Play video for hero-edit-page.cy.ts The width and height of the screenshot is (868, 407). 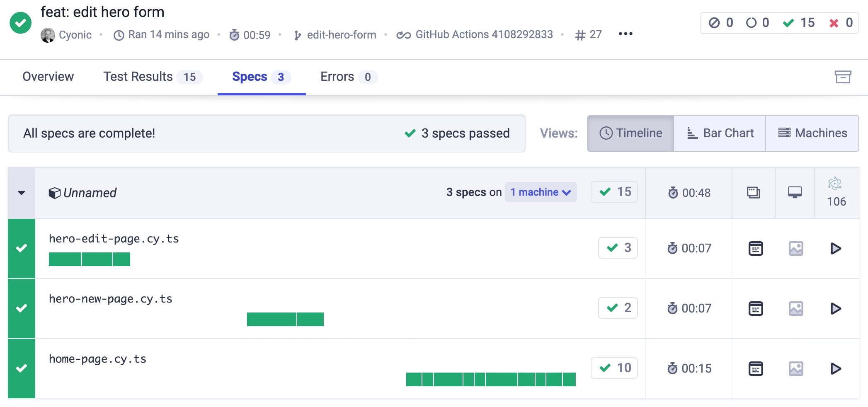(x=836, y=248)
